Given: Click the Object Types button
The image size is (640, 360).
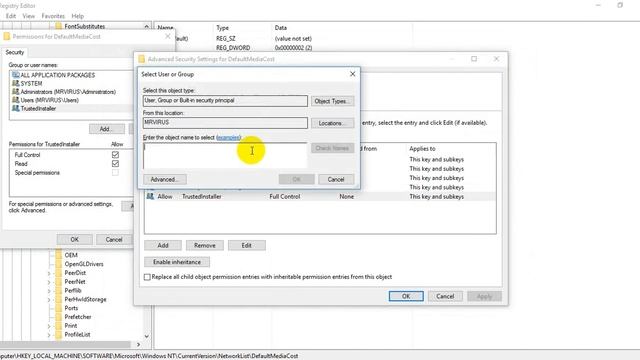Looking at the screenshot, I should coord(333,101).
